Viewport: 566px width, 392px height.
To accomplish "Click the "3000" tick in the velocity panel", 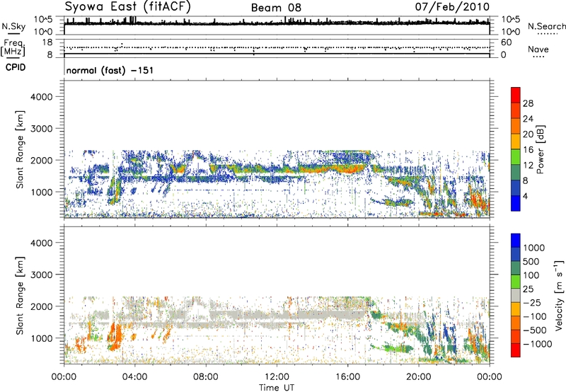I will [41, 275].
